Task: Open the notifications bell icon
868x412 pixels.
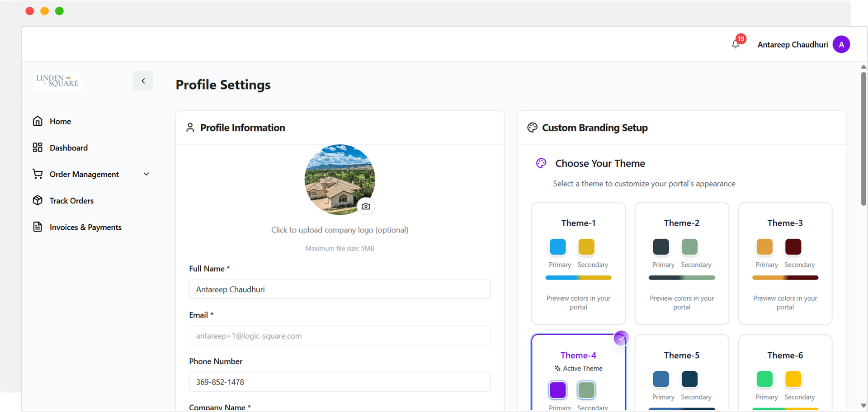Action: [x=736, y=44]
